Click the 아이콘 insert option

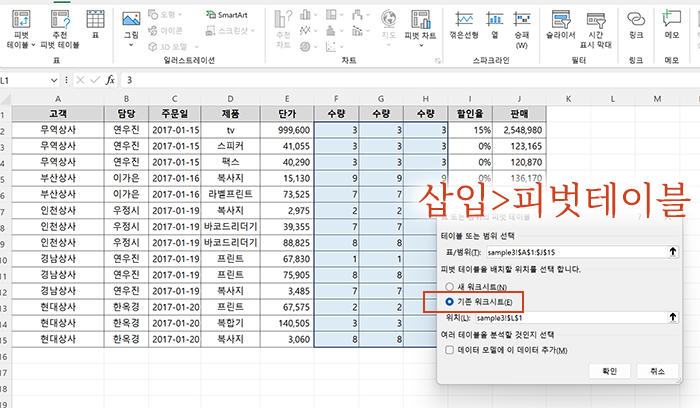click(x=165, y=30)
